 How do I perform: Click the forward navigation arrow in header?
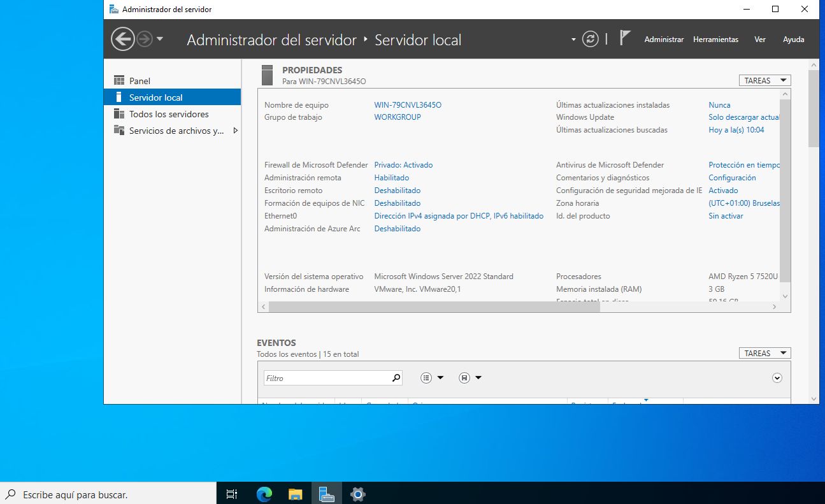point(145,39)
